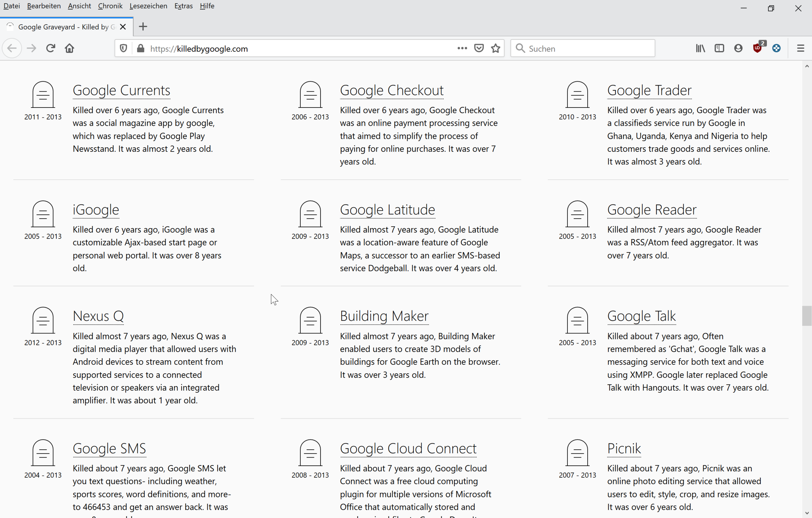Open the uBlock Origin extension icon
Screen dimensions: 812x518
[758, 48]
